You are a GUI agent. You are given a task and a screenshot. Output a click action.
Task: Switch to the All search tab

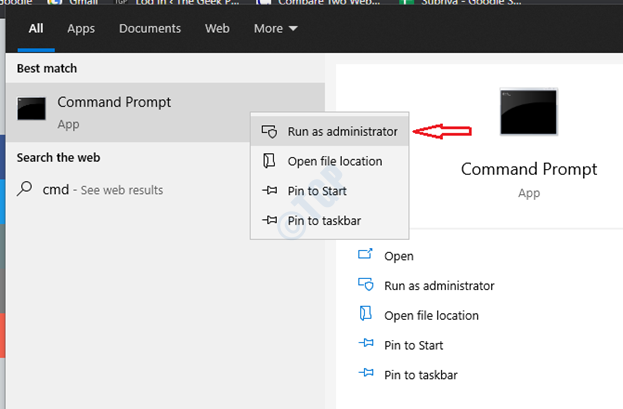pyautogui.click(x=36, y=29)
